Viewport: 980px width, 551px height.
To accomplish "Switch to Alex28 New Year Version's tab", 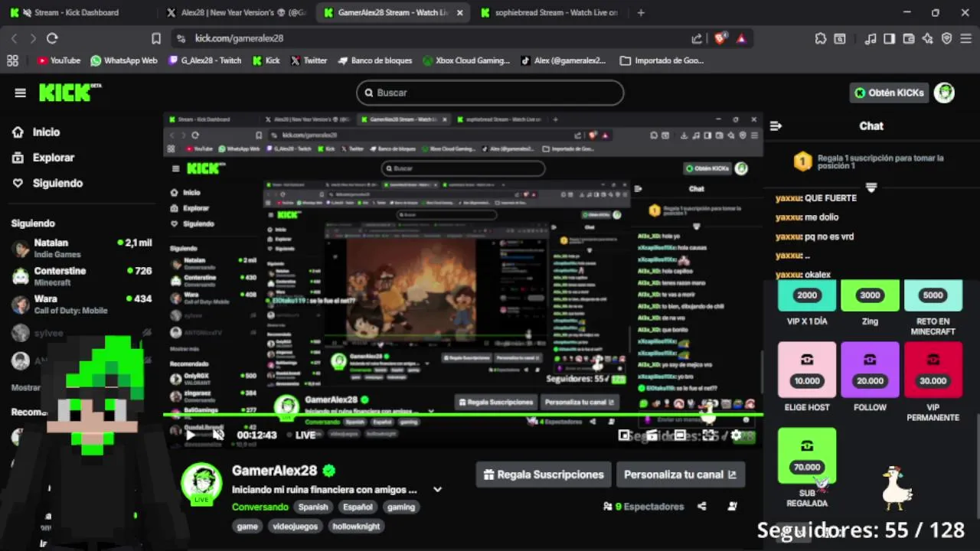I will [237, 12].
